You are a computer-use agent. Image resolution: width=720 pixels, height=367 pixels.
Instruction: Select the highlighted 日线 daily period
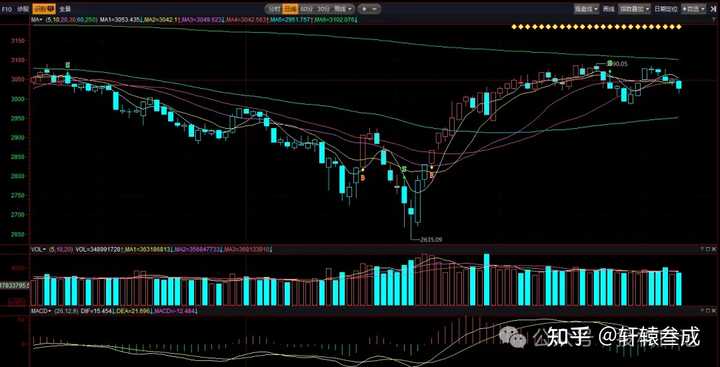pos(290,9)
